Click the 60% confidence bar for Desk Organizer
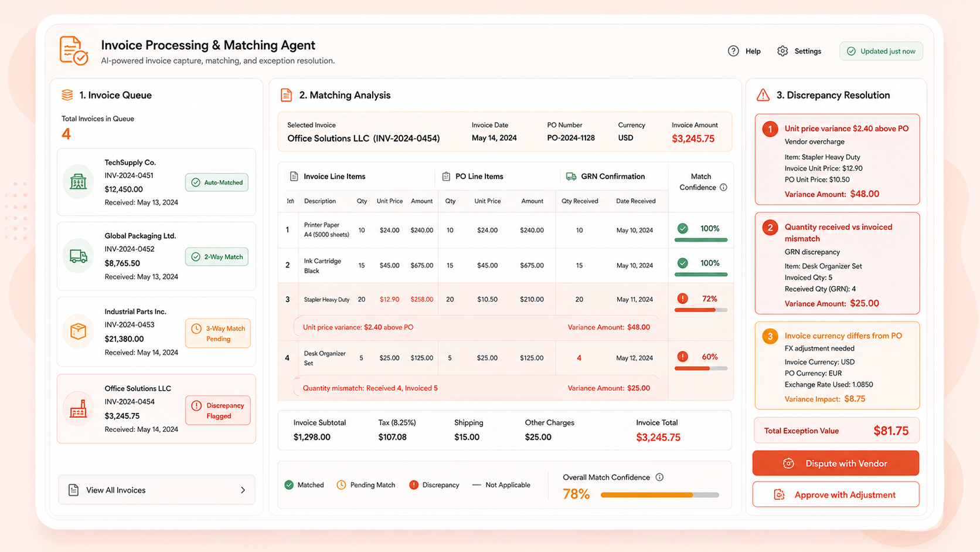This screenshot has height=552, width=980. point(701,368)
